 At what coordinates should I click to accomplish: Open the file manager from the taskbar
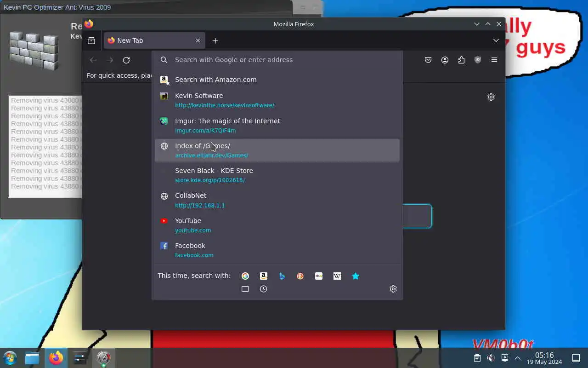point(32,358)
